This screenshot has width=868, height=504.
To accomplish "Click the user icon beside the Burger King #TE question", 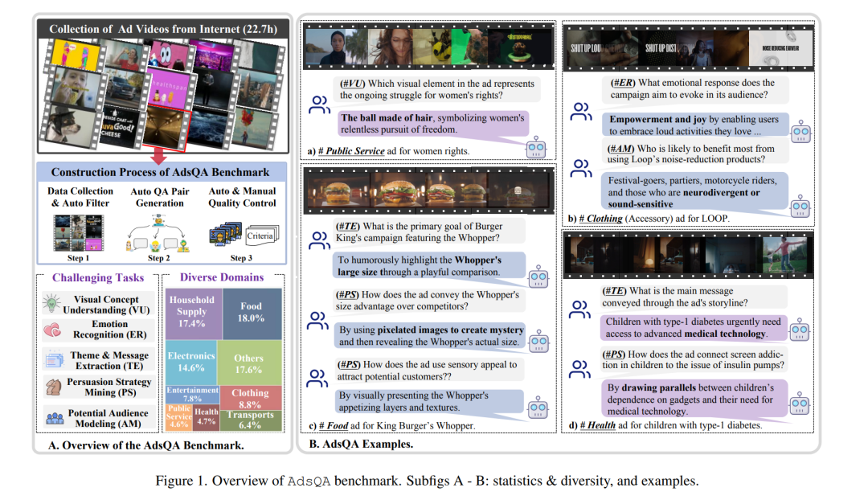I will (319, 240).
